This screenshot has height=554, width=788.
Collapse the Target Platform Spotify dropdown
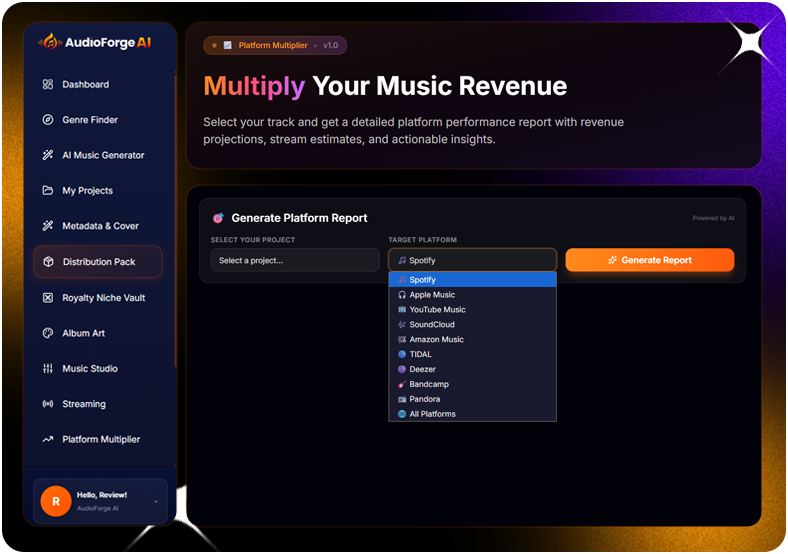click(472, 260)
